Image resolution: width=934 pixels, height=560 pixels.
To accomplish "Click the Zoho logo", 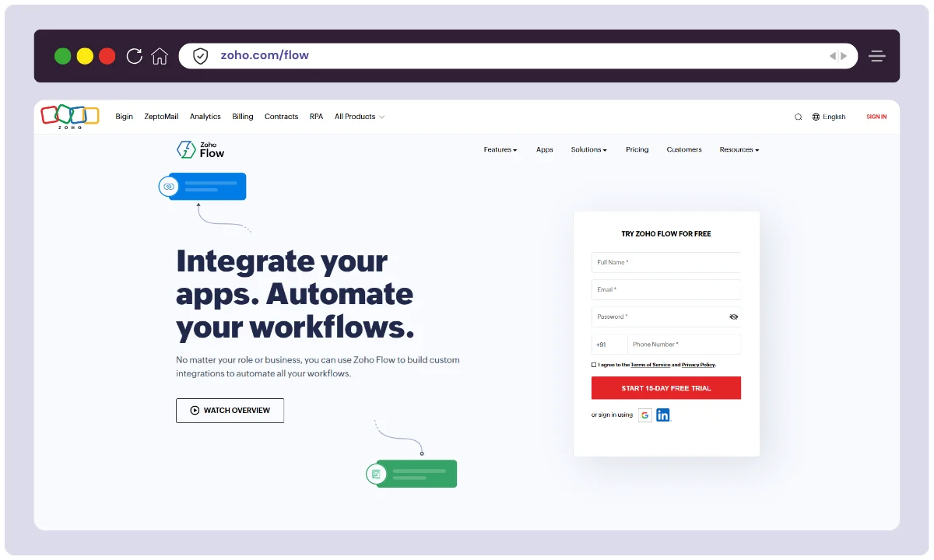I will (70, 116).
